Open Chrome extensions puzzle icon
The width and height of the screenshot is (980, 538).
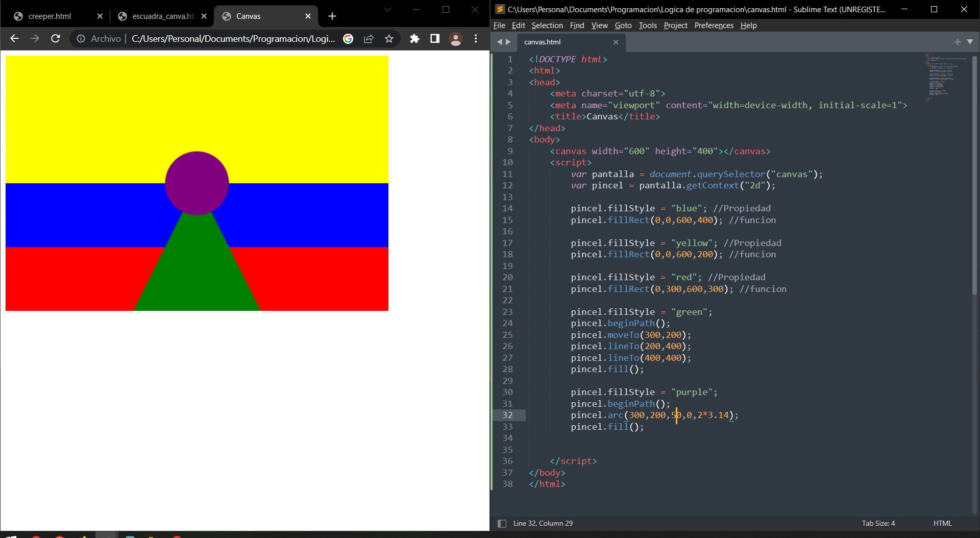tap(414, 39)
